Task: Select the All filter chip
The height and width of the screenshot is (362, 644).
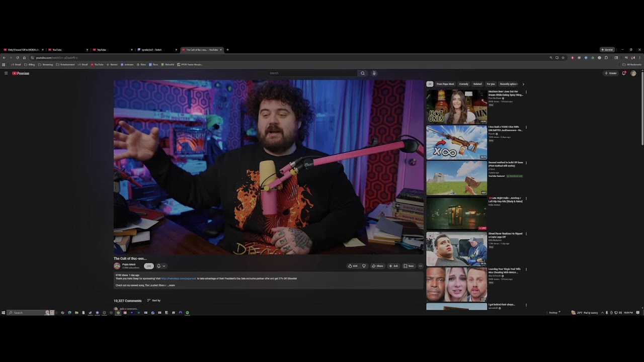Action: pyautogui.click(x=430, y=84)
